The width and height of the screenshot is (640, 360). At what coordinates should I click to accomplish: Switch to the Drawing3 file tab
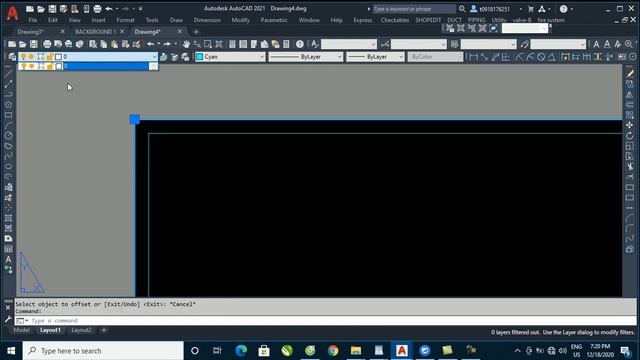tap(31, 31)
